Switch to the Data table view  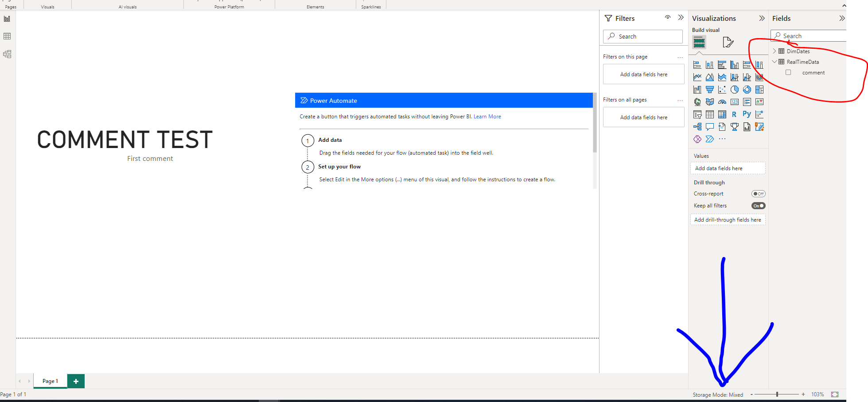pos(7,36)
